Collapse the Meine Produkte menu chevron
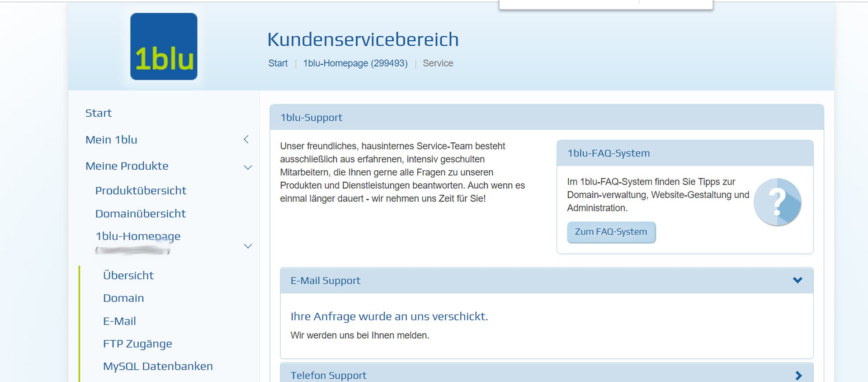 tap(248, 167)
